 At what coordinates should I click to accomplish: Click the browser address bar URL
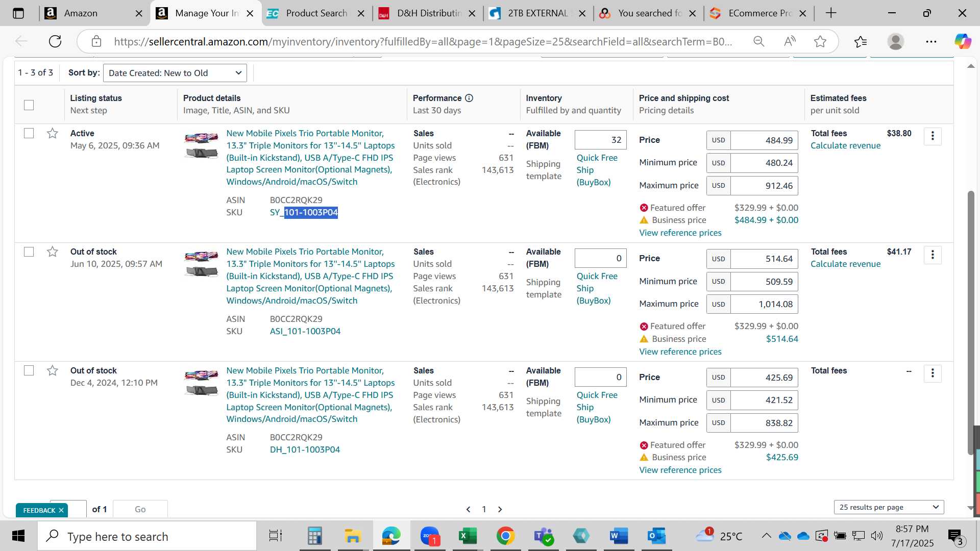(423, 41)
